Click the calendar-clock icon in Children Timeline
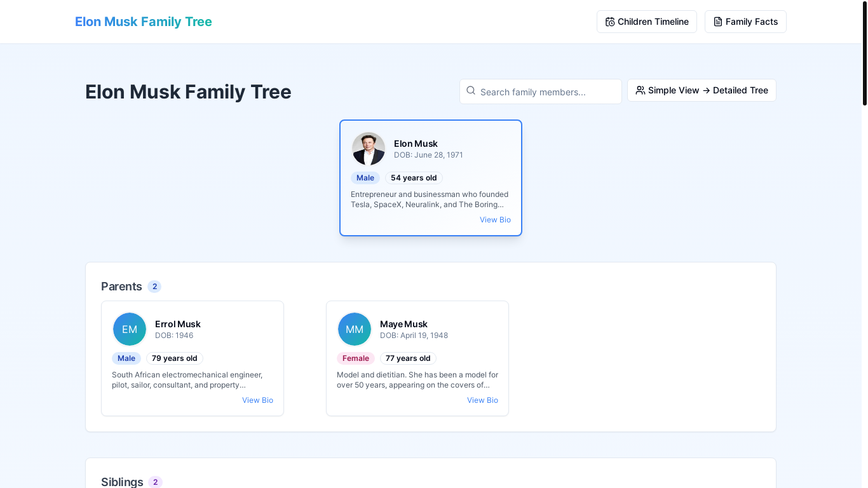Image resolution: width=868 pixels, height=488 pixels. pos(610,22)
